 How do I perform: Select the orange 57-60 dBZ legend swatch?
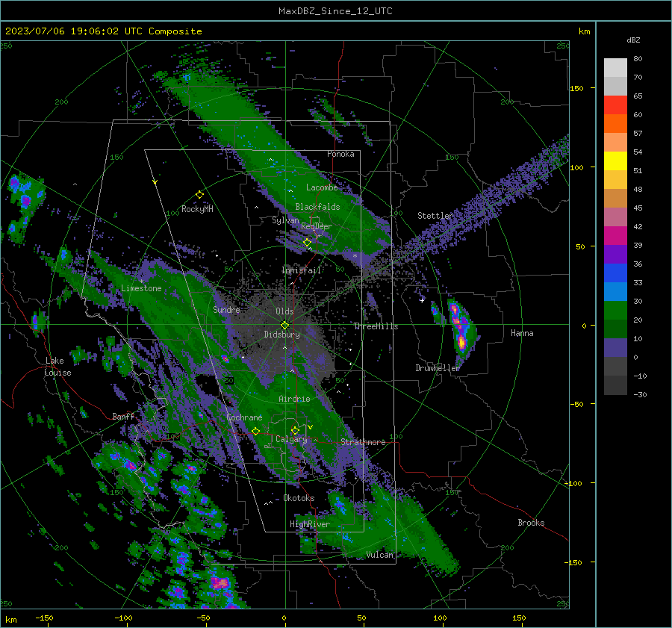click(615, 123)
